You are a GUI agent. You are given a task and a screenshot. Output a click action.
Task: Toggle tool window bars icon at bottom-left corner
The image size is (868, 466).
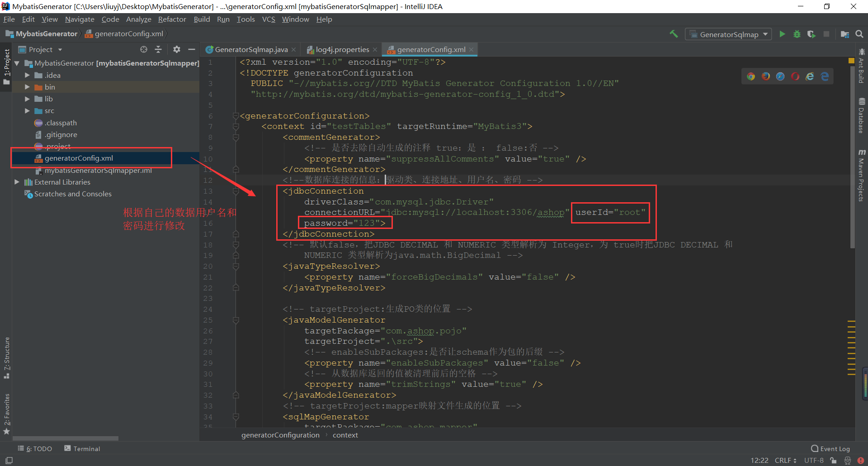[x=9, y=460]
